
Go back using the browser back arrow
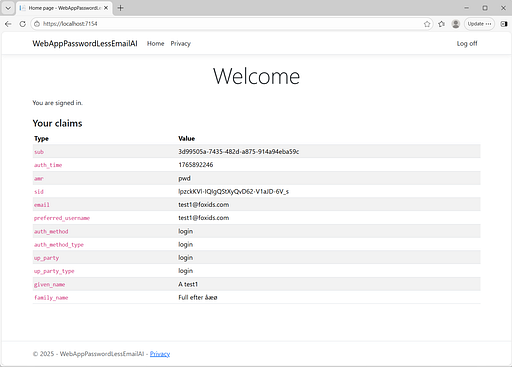point(8,24)
